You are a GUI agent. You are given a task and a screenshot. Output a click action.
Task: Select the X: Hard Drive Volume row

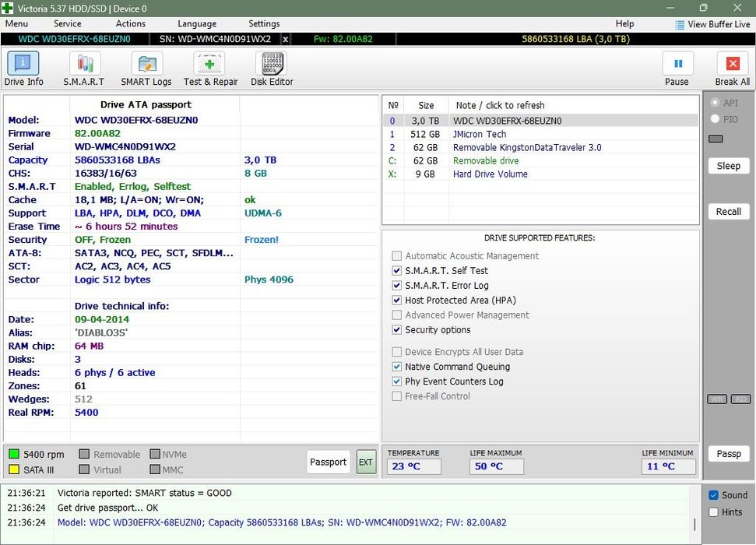[x=541, y=174]
